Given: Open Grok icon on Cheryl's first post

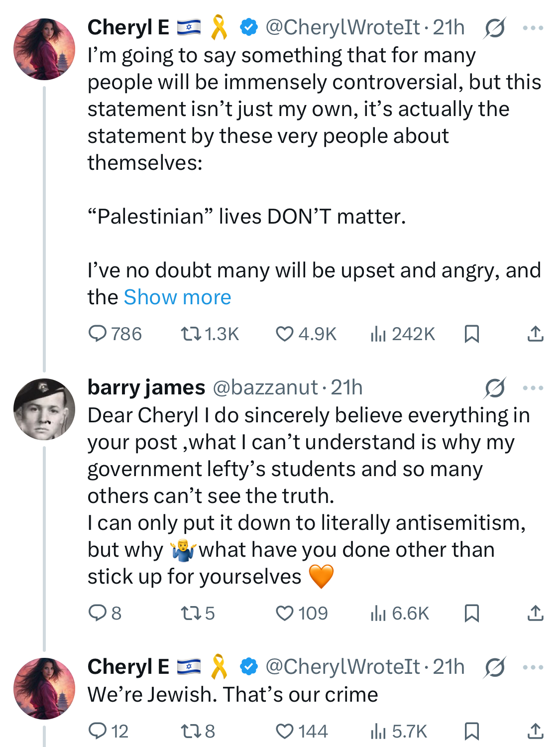Looking at the screenshot, I should [495, 28].
